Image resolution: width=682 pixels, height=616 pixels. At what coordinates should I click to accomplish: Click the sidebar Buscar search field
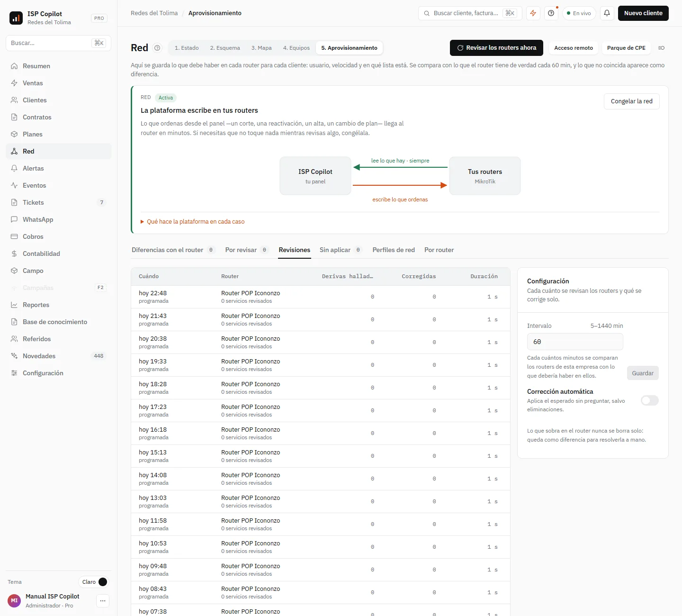coord(58,43)
